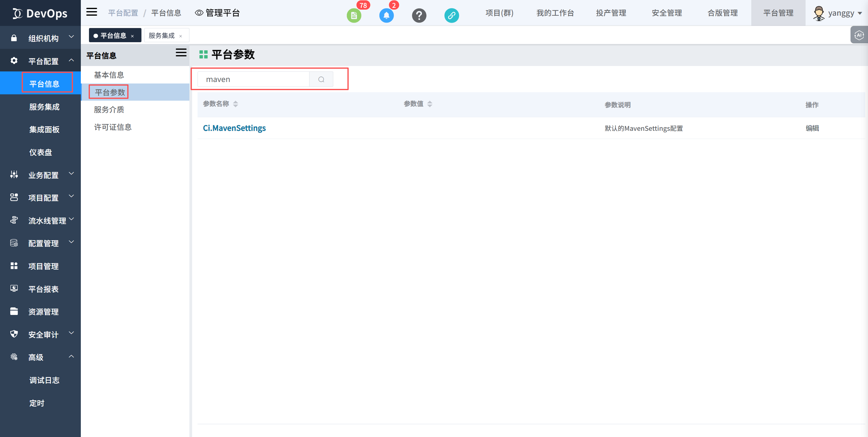Click the green document notification icon
Image resolution: width=868 pixels, height=437 pixels.
353,15
